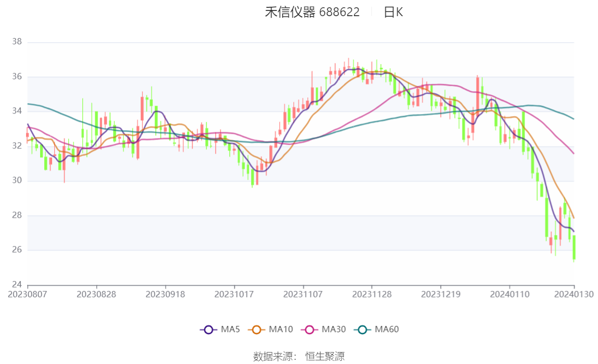Click the chart title 禾信仪器 688622
598x364 pixels.
pyautogui.click(x=312, y=12)
